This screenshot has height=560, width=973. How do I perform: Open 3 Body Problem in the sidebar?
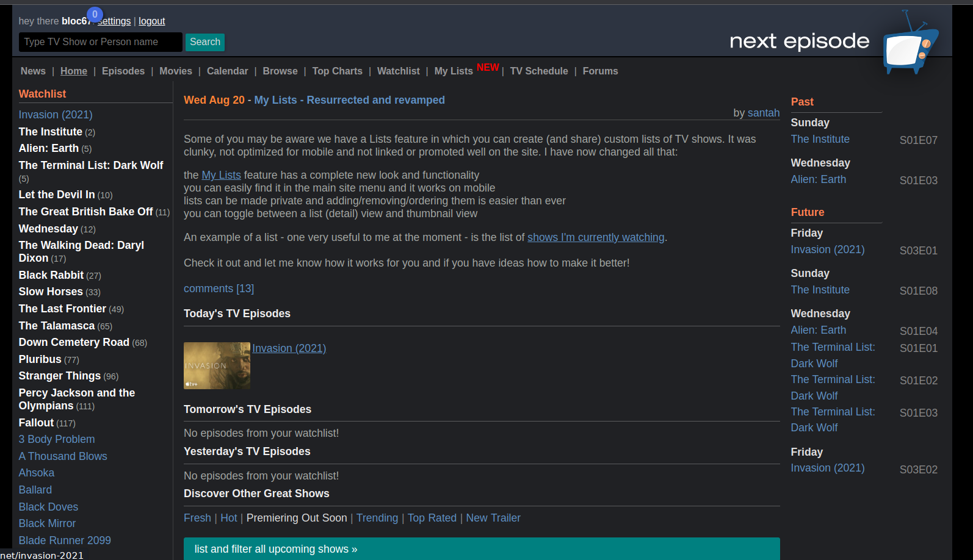[57, 439]
